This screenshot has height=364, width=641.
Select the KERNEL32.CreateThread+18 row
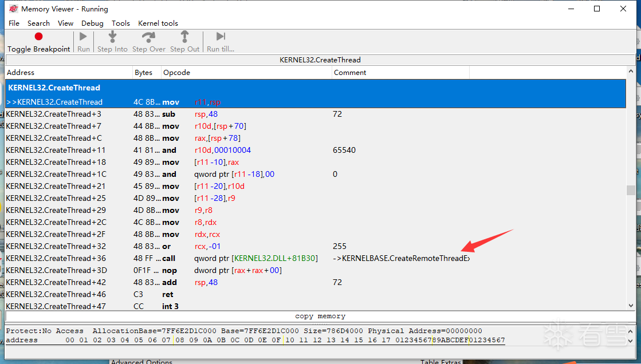[x=316, y=162]
